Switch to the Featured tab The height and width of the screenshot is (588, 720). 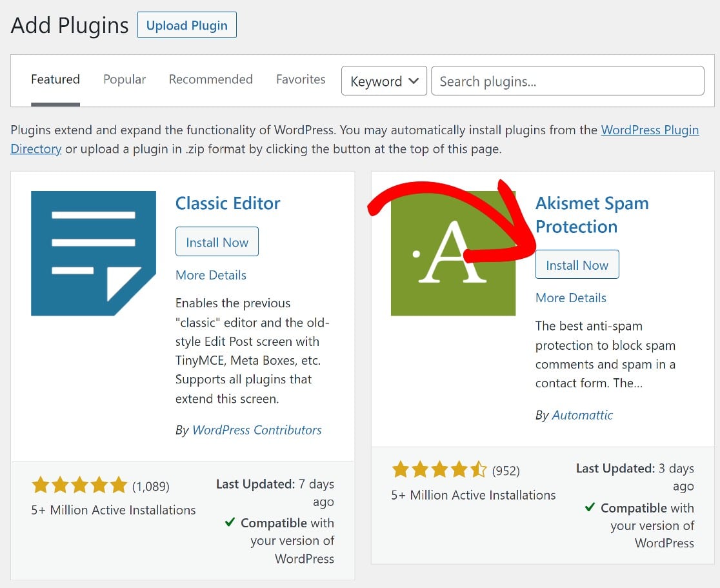(x=55, y=79)
